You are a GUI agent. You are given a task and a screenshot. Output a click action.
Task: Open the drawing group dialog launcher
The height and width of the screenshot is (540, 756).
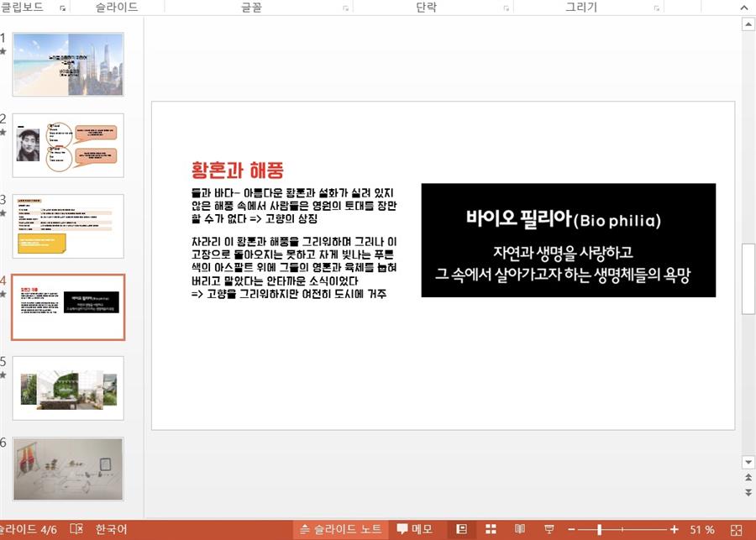coord(657,8)
